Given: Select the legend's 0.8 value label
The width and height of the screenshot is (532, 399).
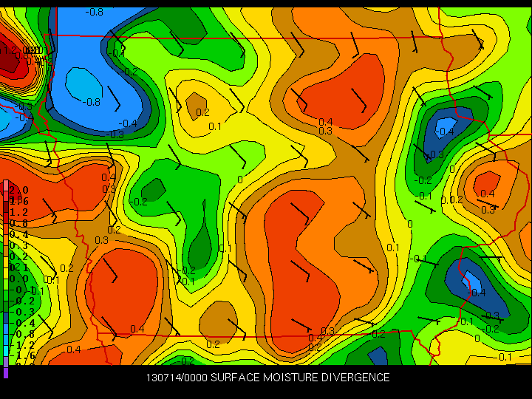Looking at the screenshot, I should [x=18, y=223].
